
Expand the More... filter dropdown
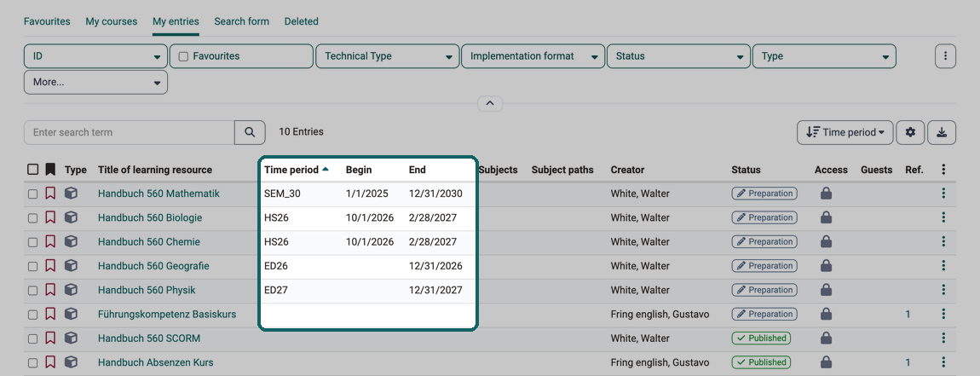pos(95,82)
